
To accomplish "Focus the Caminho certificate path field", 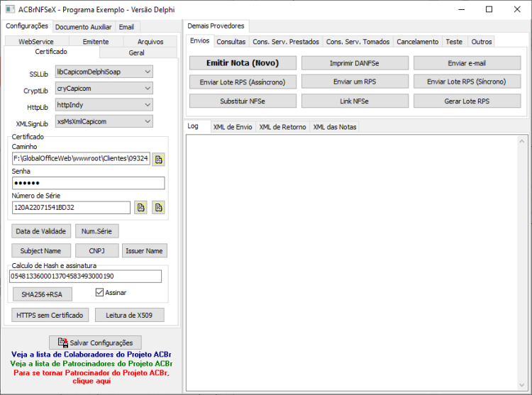I will (x=81, y=159).
